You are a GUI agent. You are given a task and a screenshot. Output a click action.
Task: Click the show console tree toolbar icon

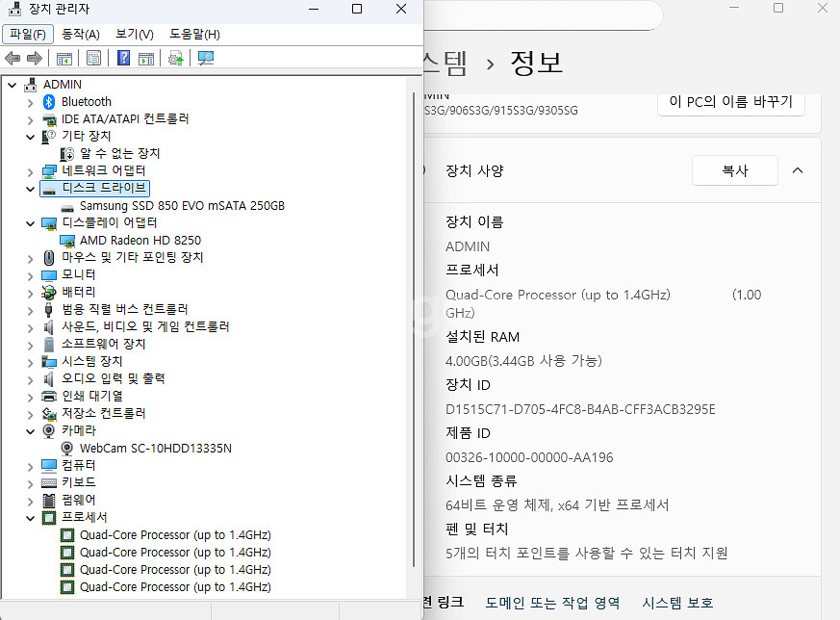(x=64, y=58)
